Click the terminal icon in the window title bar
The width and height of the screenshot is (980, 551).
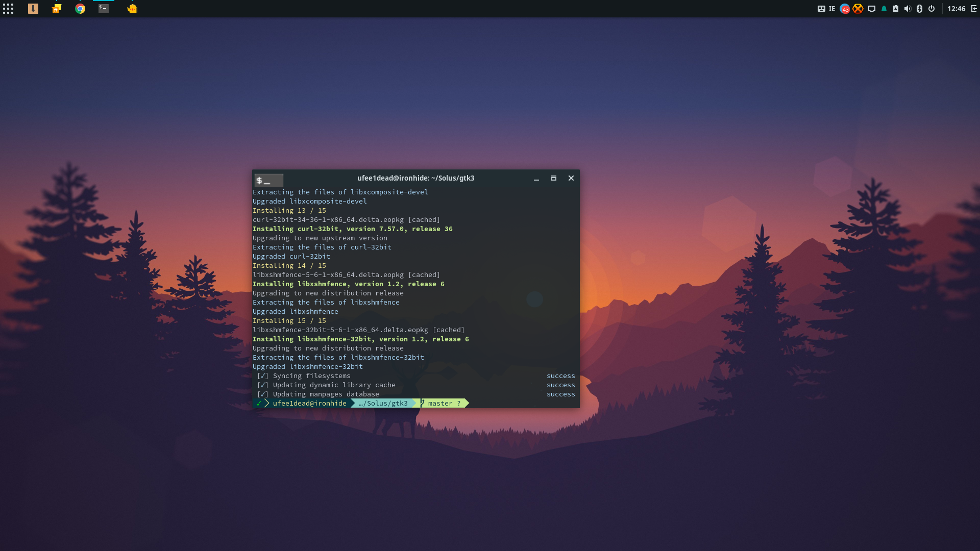point(269,180)
